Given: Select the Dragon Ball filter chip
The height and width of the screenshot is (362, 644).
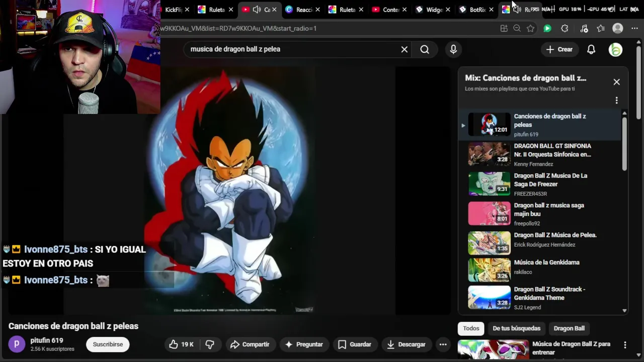Looking at the screenshot, I should [569, 328].
